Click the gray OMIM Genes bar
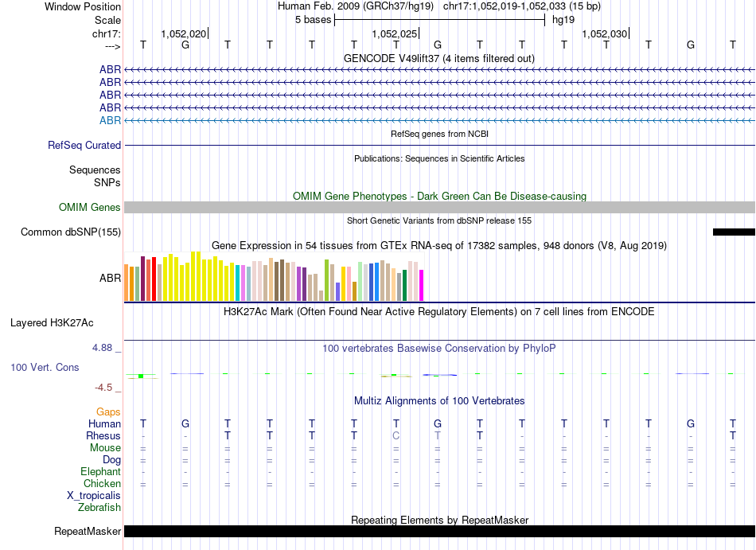 (439, 207)
